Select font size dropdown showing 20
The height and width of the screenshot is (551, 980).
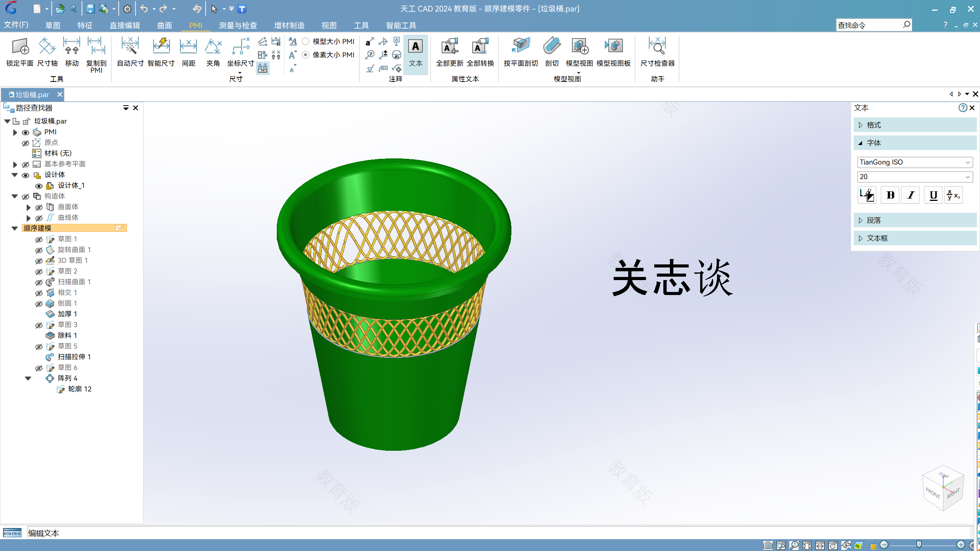[914, 176]
